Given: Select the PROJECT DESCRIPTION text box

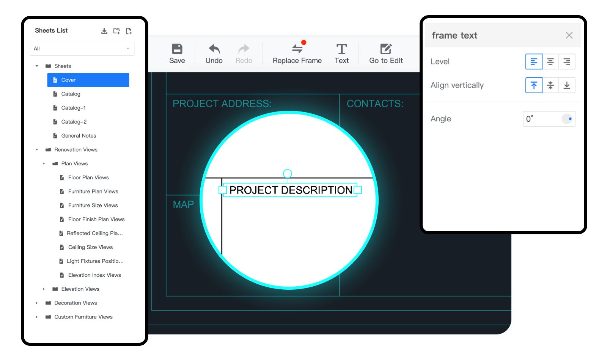Looking at the screenshot, I should pos(291,190).
